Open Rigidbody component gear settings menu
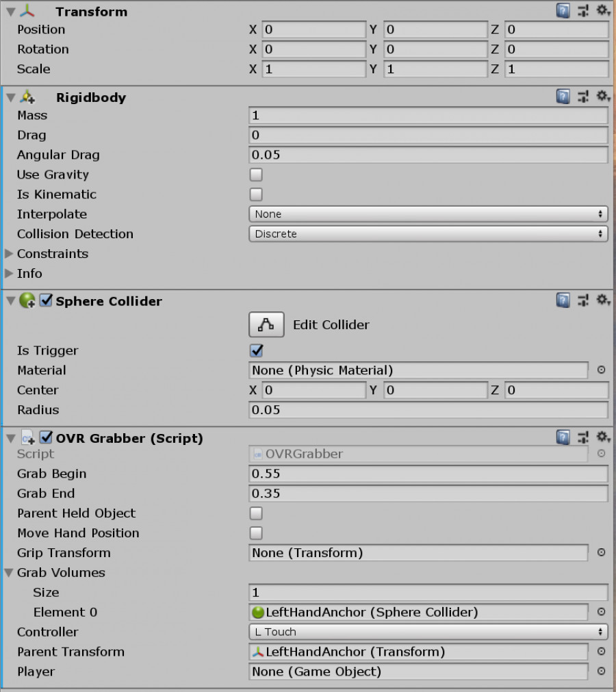Screen dimensions: 616x692 click(603, 97)
